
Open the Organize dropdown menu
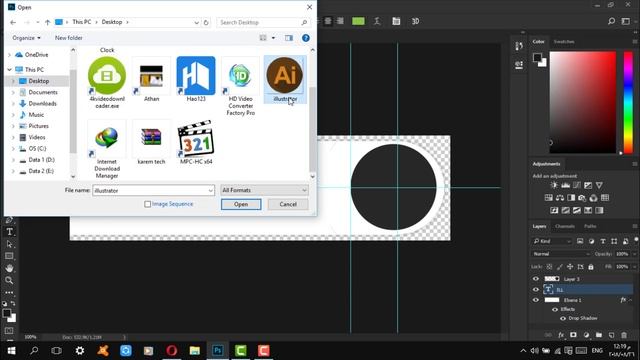(x=26, y=38)
